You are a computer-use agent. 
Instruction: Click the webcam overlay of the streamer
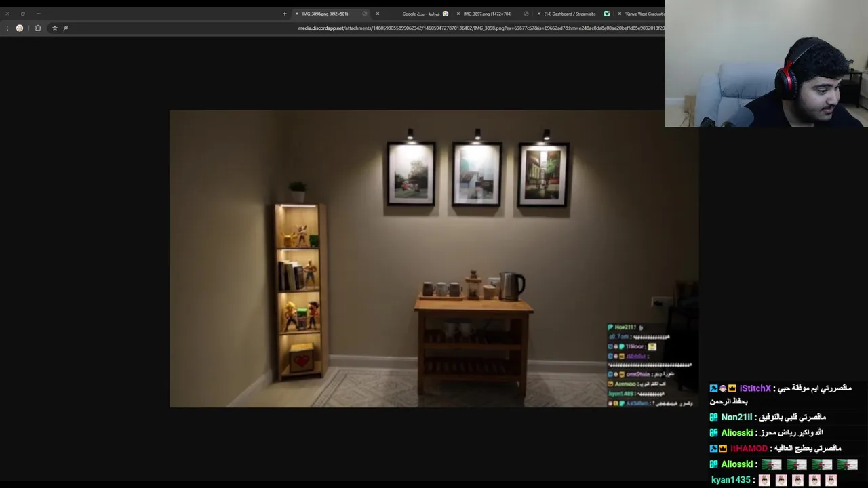point(766,64)
